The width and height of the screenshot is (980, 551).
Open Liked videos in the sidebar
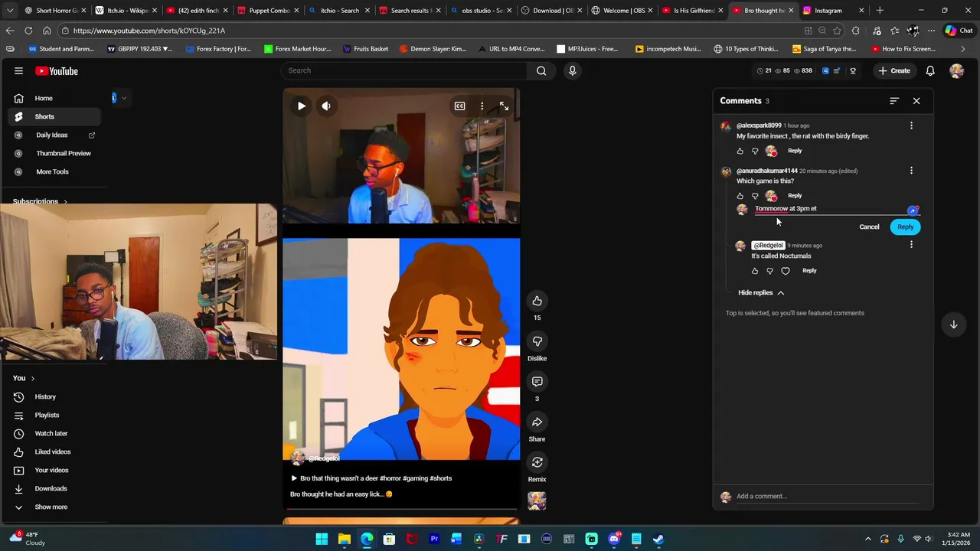pyautogui.click(x=54, y=452)
